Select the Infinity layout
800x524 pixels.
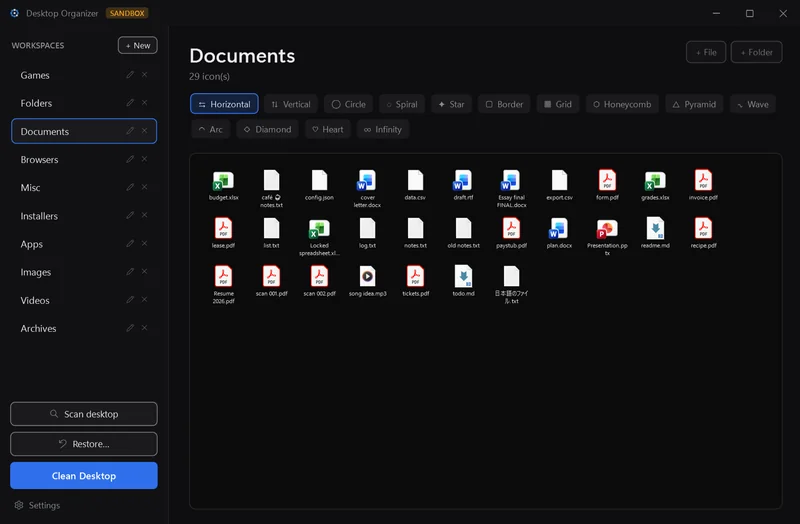[383, 129]
